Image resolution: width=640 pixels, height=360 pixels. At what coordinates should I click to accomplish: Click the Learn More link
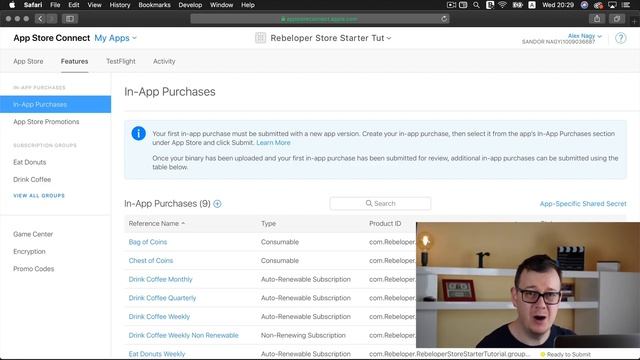pos(273,142)
